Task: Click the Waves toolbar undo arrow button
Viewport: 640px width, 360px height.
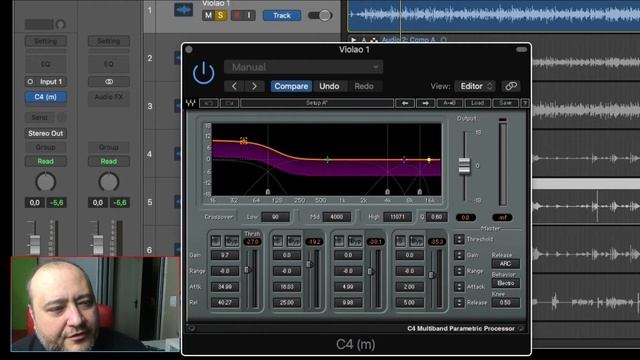Action: click(x=209, y=103)
